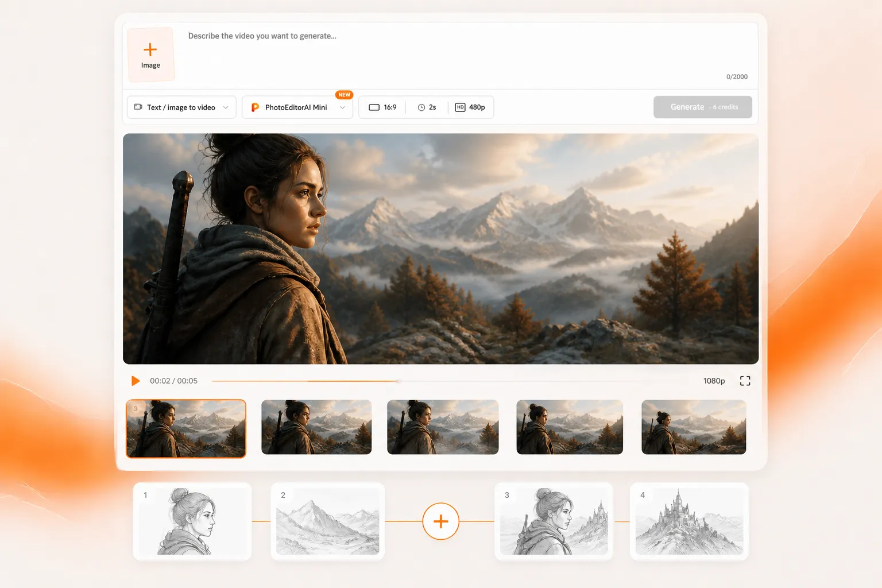Click the Generate button
The height and width of the screenshot is (588, 882).
point(703,107)
